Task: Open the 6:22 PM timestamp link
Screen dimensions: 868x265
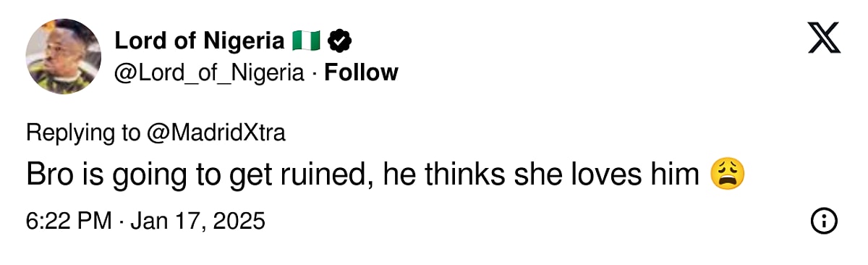Action: point(69,221)
